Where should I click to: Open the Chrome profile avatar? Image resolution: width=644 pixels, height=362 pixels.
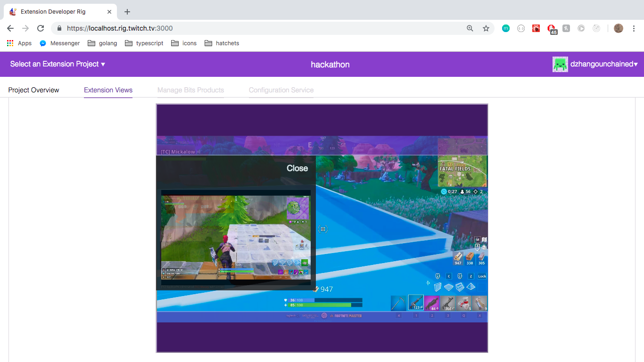pos(619,28)
